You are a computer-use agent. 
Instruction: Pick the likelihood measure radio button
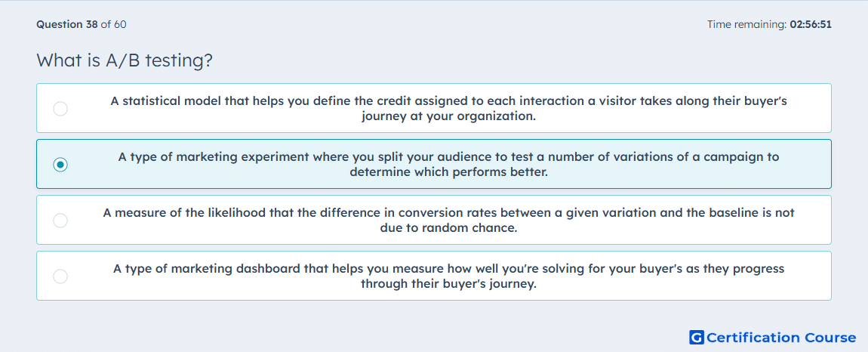pyautogui.click(x=60, y=221)
